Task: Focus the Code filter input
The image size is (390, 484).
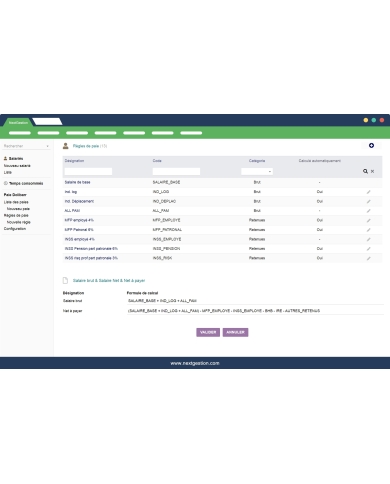Action: pos(176,171)
